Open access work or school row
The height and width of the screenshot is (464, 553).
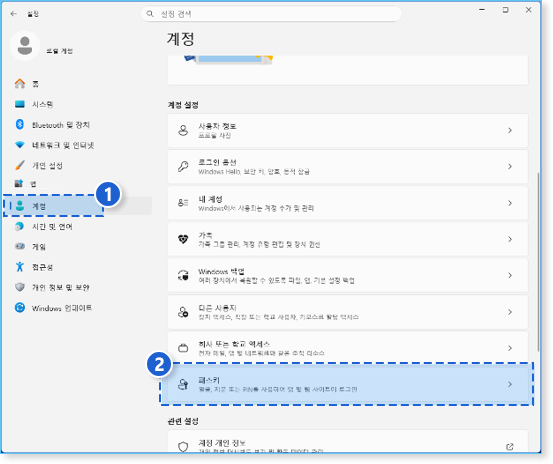point(347,348)
